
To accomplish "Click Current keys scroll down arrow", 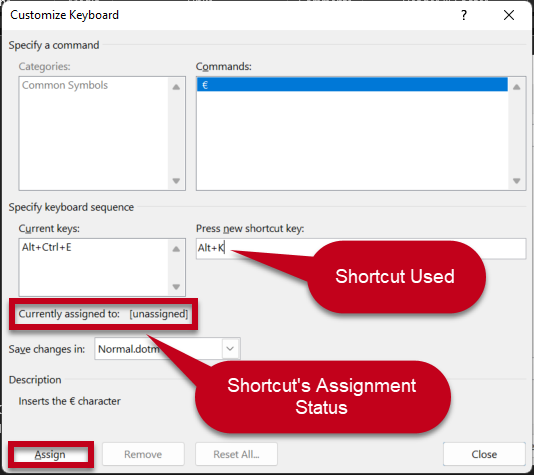I will click(176, 287).
